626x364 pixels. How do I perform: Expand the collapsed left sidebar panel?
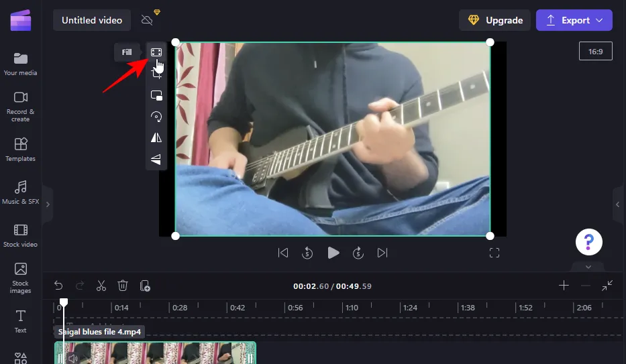pyautogui.click(x=47, y=204)
